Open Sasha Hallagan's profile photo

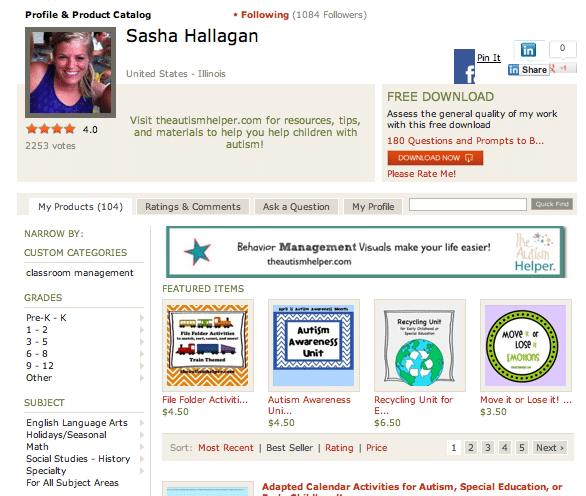coord(70,72)
